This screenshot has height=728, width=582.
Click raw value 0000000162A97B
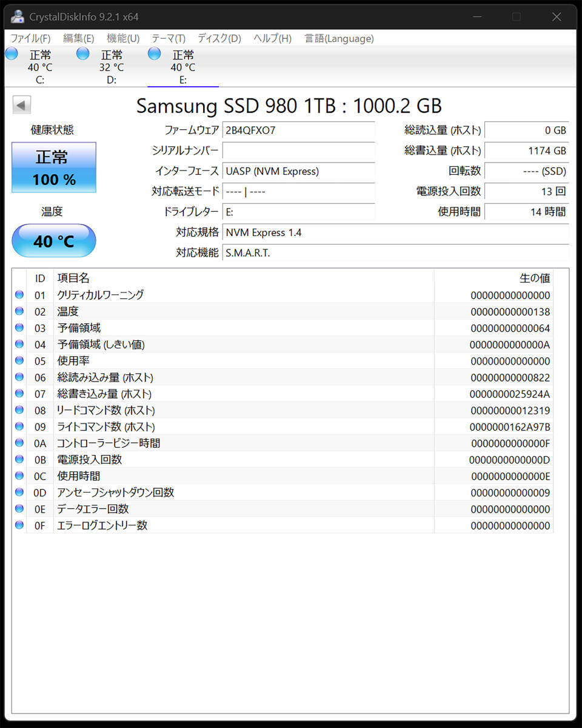coord(510,426)
